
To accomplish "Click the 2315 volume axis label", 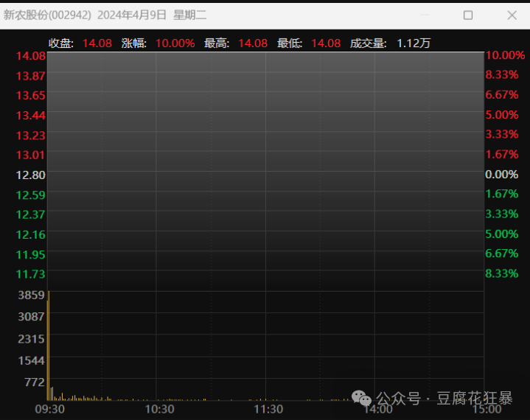I will [x=32, y=338].
